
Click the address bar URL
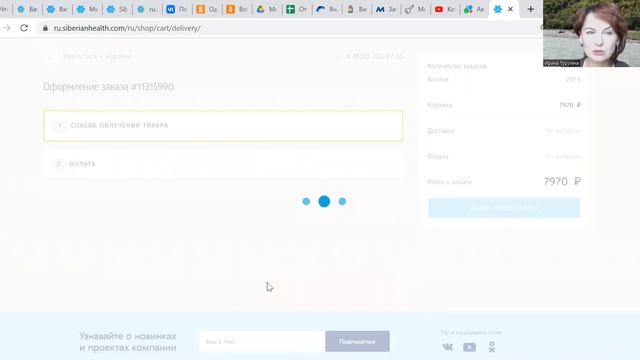[x=127, y=28]
